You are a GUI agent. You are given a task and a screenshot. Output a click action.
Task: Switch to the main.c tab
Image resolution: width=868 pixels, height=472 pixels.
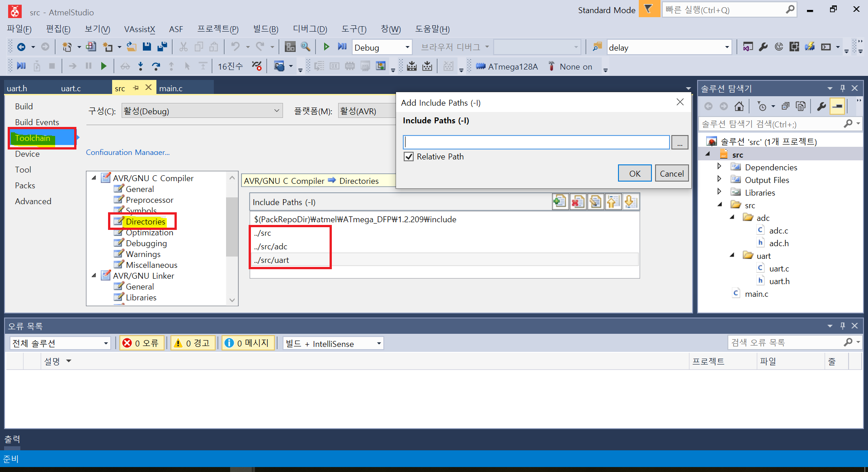pyautogui.click(x=171, y=88)
